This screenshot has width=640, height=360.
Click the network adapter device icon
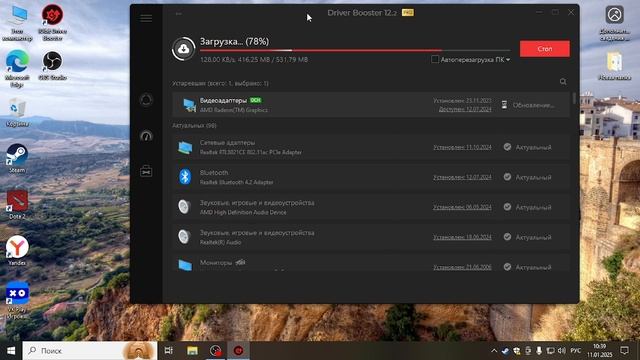point(185,147)
